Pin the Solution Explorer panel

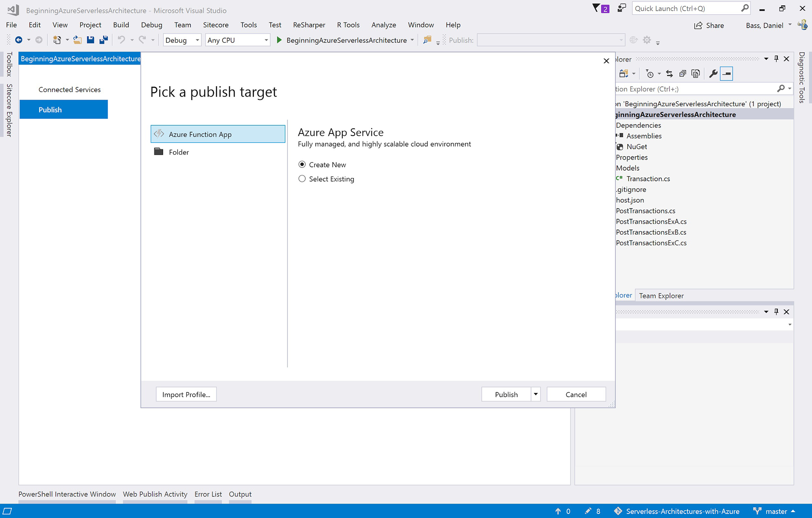[x=776, y=59]
